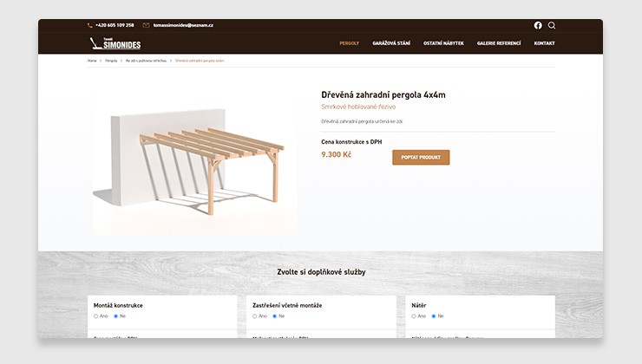
Task: Click the email envelope icon
Action: 146,25
